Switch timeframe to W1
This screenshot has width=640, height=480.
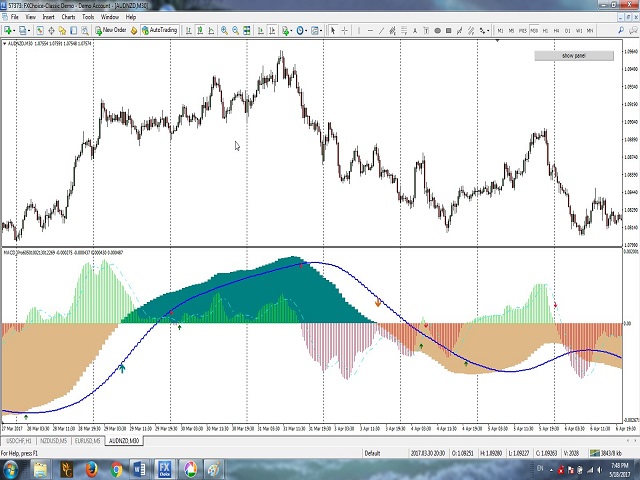pyautogui.click(x=579, y=31)
